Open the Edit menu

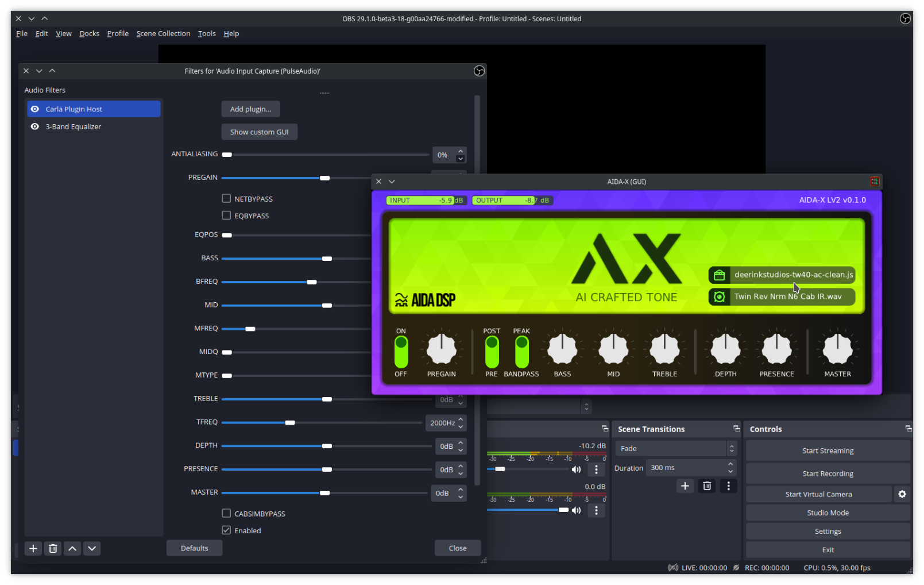coord(41,34)
